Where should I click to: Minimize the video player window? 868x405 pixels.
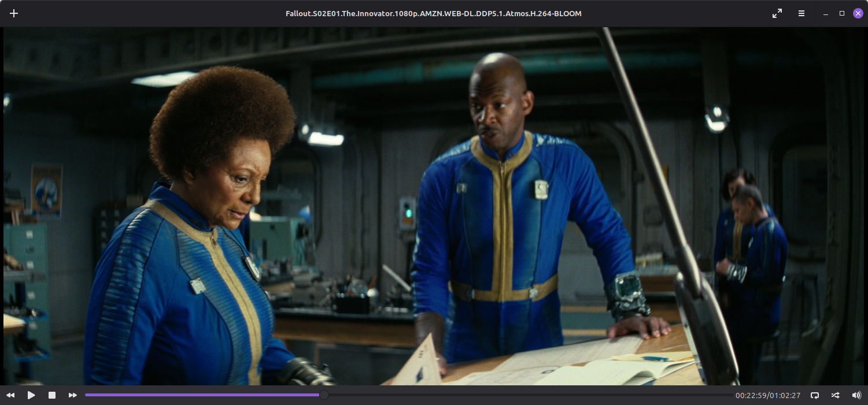[x=826, y=13]
